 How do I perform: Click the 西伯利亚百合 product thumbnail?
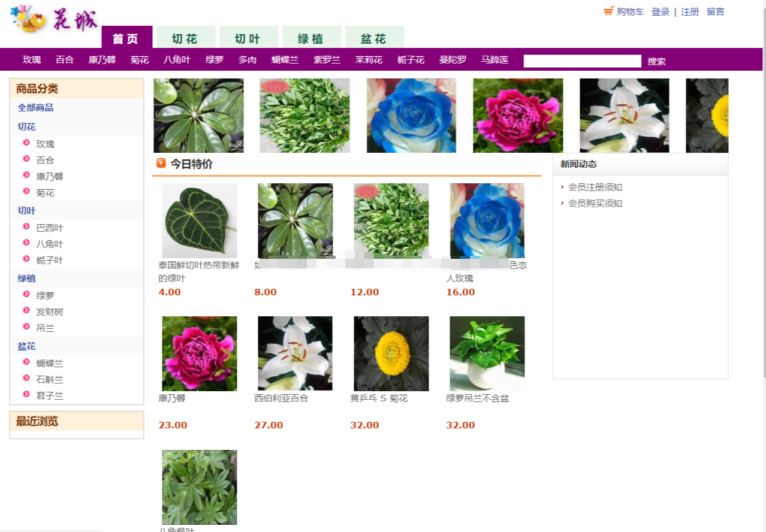(295, 353)
